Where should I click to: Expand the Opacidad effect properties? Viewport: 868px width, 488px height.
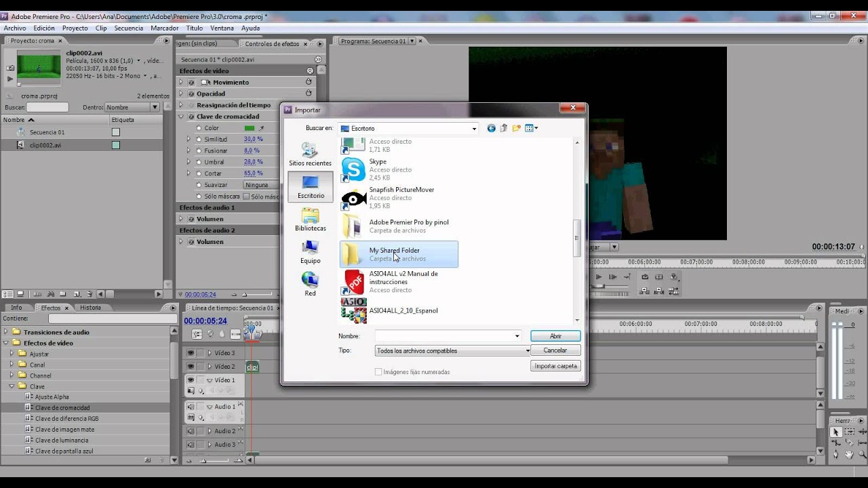181,94
